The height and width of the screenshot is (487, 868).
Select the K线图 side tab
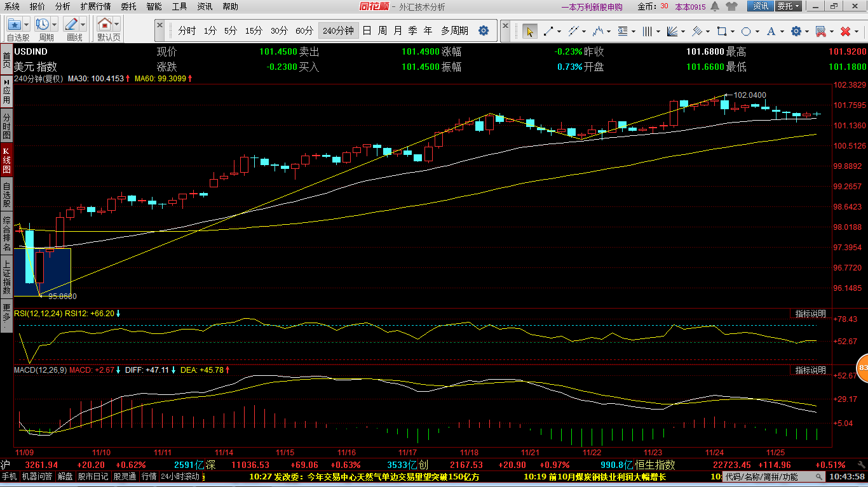point(6,161)
